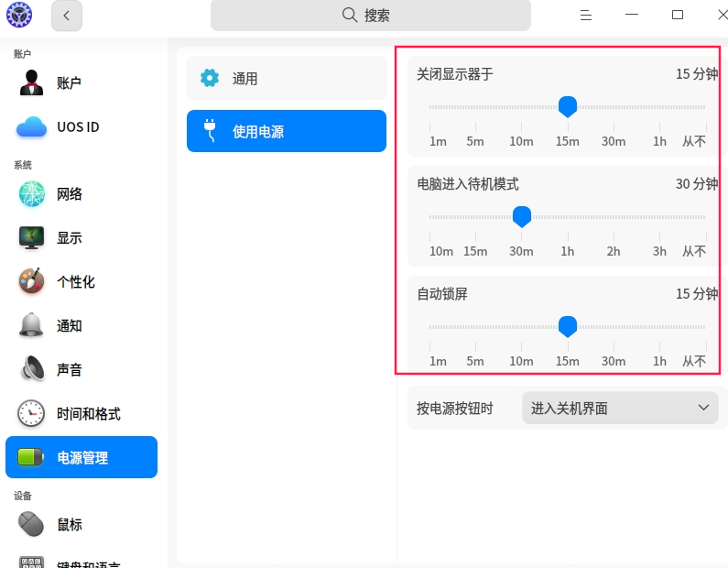
Task: Click the Control Center app logo icon
Action: tap(19, 15)
